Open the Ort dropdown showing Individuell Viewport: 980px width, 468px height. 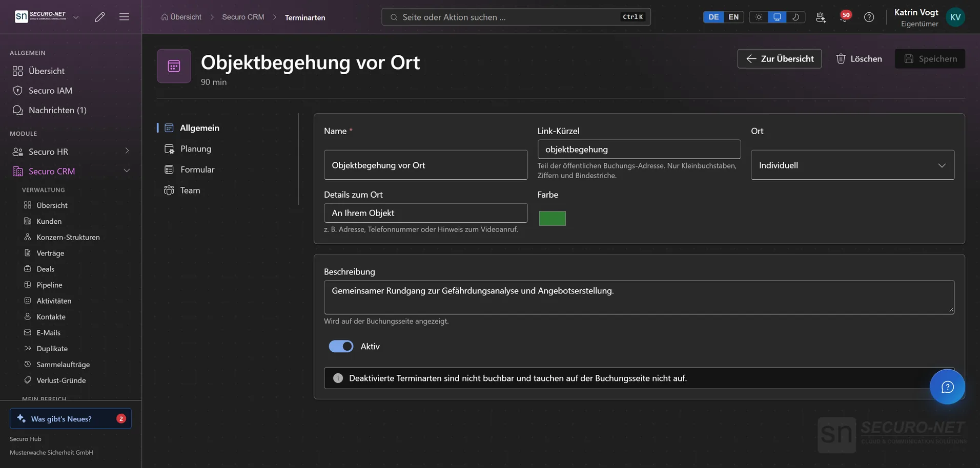point(852,165)
